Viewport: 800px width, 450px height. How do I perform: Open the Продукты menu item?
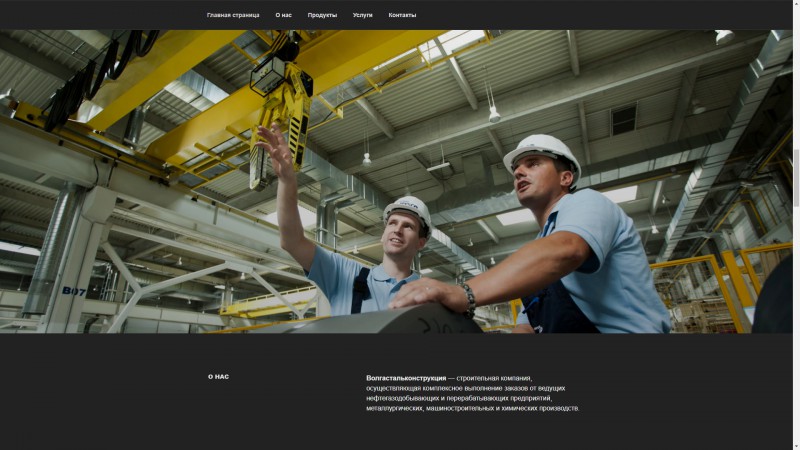pos(322,15)
